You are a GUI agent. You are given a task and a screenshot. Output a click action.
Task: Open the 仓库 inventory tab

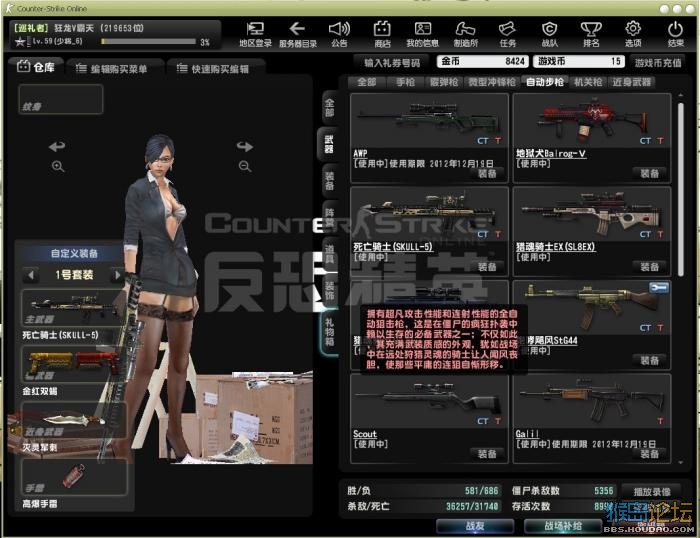point(36,67)
